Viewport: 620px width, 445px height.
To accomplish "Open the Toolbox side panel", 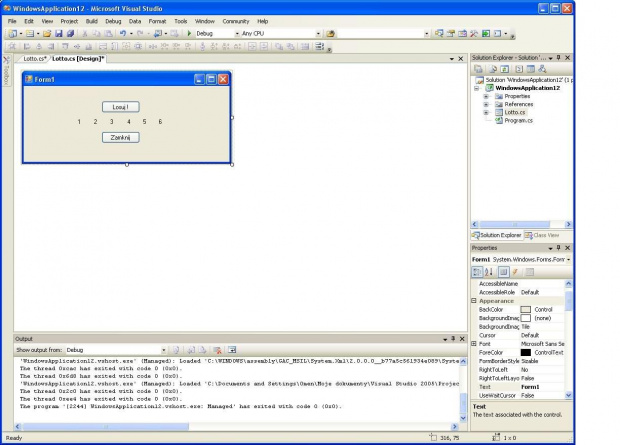I will [7, 70].
